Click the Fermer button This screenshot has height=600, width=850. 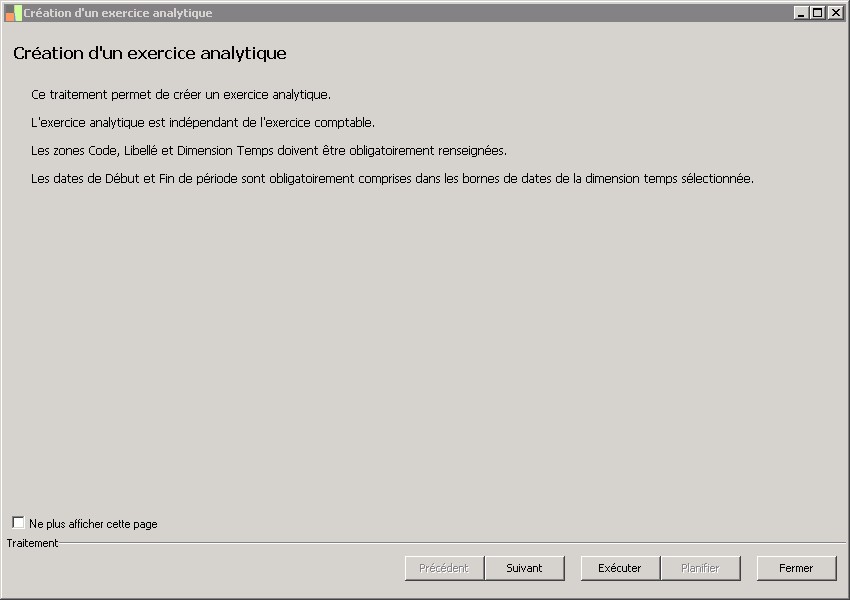click(x=796, y=568)
